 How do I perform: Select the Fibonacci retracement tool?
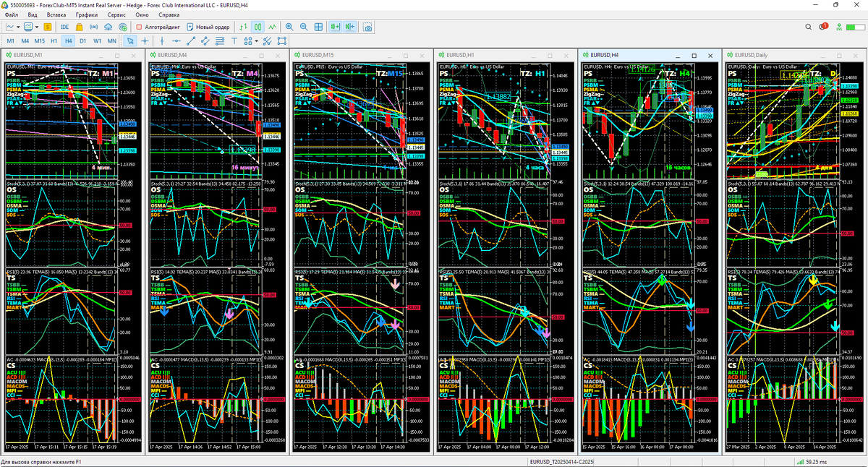click(x=219, y=41)
